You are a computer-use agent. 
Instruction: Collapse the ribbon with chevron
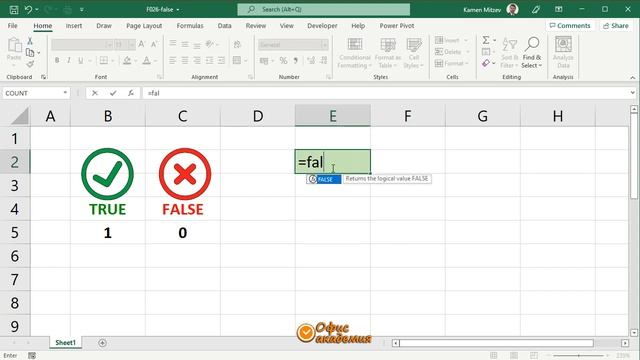tap(632, 77)
